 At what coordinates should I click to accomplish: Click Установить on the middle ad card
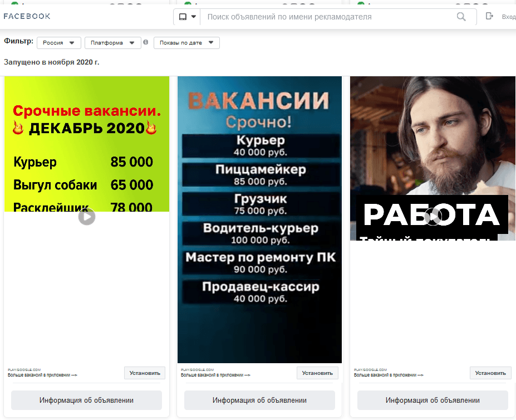click(x=317, y=373)
